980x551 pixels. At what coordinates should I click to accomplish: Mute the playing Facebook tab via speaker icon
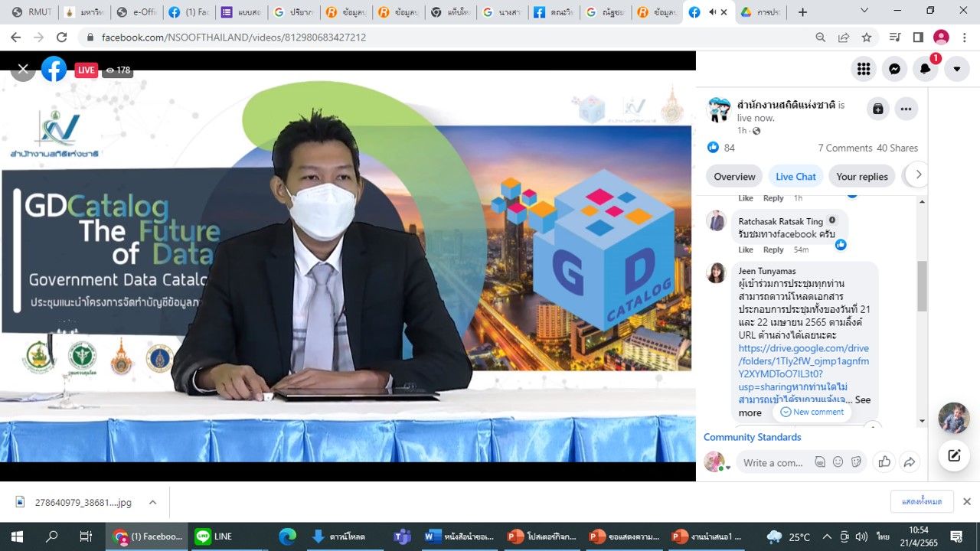712,12
